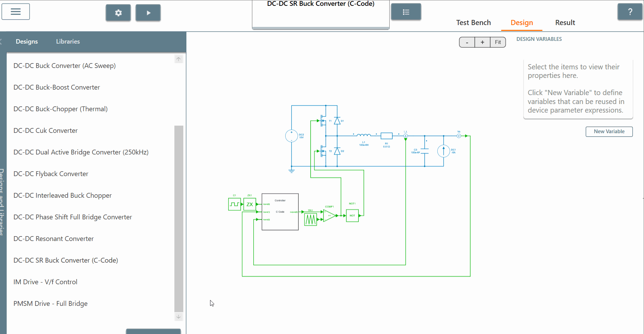644x334 pixels.
Task: Select capacitor C3 in schematic
Action: point(425,151)
